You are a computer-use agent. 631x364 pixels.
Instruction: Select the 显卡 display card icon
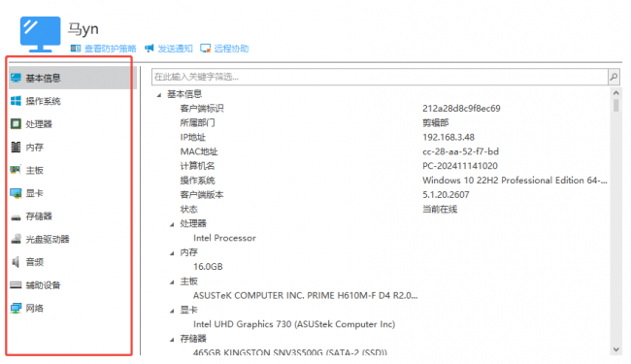point(16,193)
